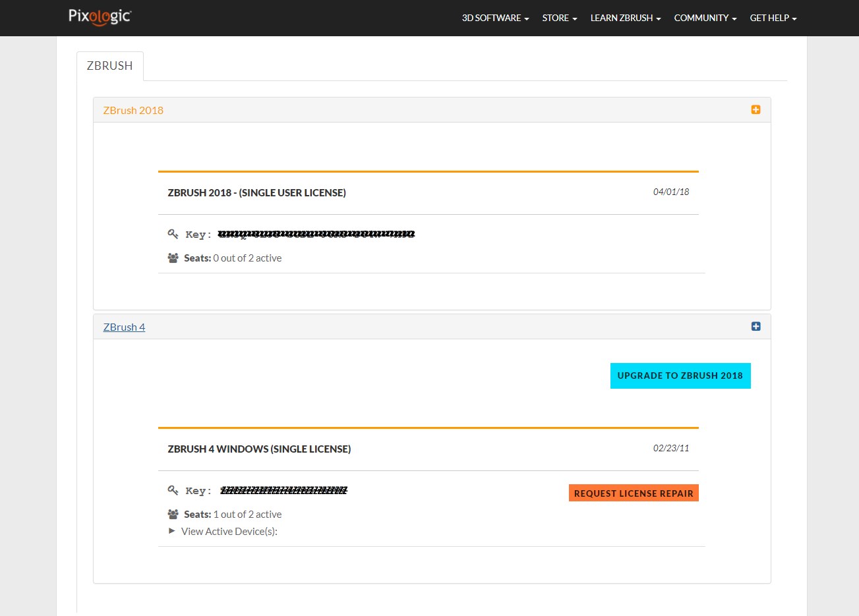Image resolution: width=859 pixels, height=616 pixels.
Task: Click the ZBRUSH 2018 - (SINGLE USER LICENSE) title
Action: click(256, 192)
